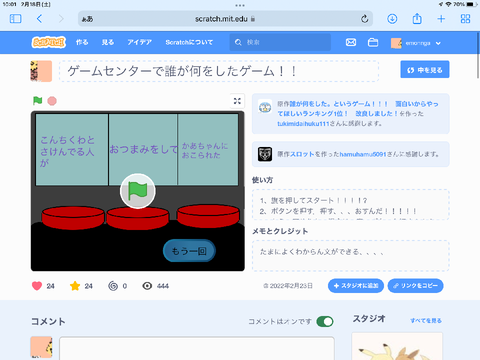
Task: View remixes spiral icon
Action: 113,286
